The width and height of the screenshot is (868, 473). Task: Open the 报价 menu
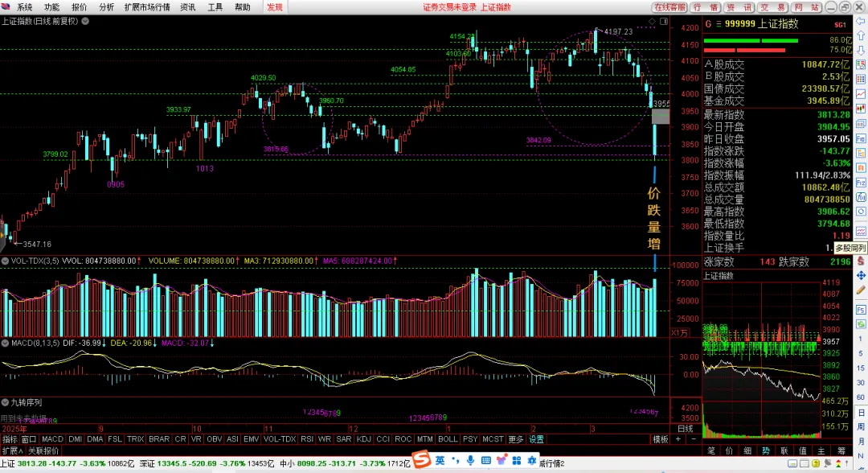79,7
